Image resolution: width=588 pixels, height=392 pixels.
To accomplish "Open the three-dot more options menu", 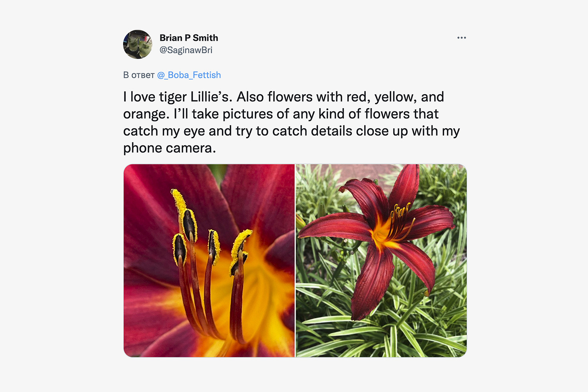I will coord(461,38).
